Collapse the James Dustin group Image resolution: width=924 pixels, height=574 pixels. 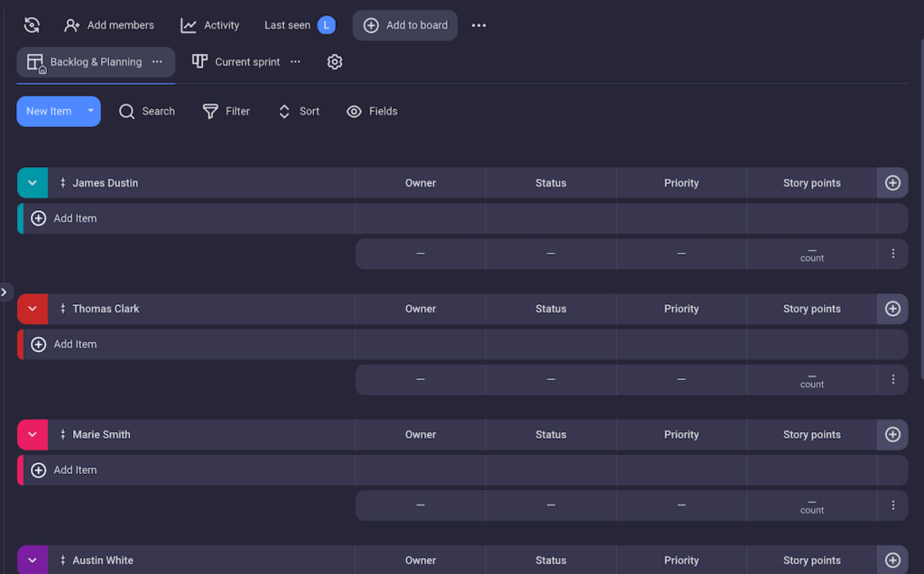[32, 183]
